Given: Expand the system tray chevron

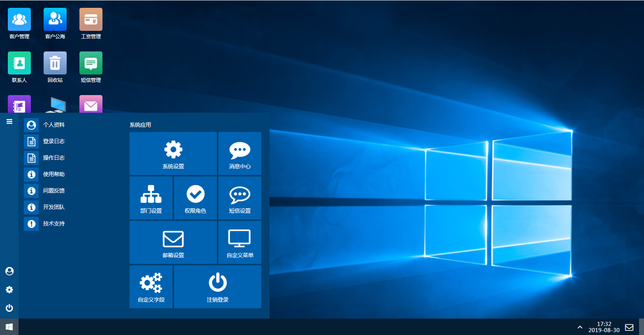Looking at the screenshot, I should pos(580,327).
